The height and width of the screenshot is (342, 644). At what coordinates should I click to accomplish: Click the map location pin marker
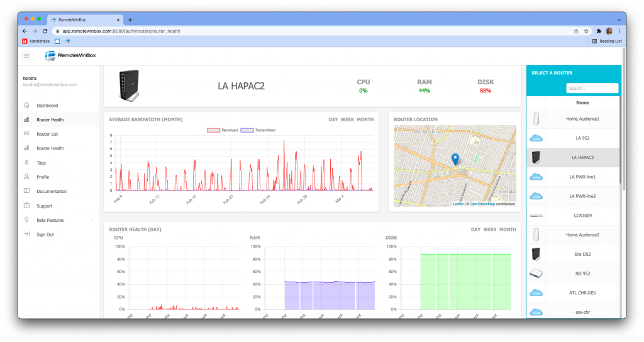click(x=455, y=159)
